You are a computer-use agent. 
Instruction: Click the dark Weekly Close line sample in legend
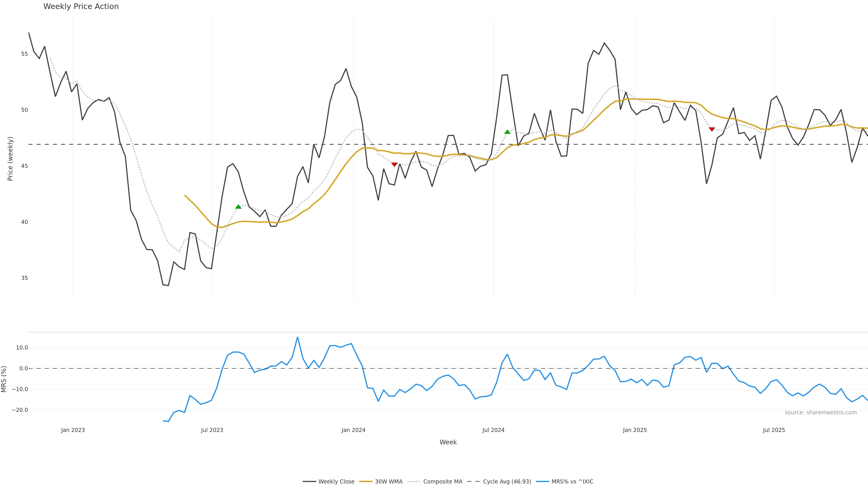[309, 482]
